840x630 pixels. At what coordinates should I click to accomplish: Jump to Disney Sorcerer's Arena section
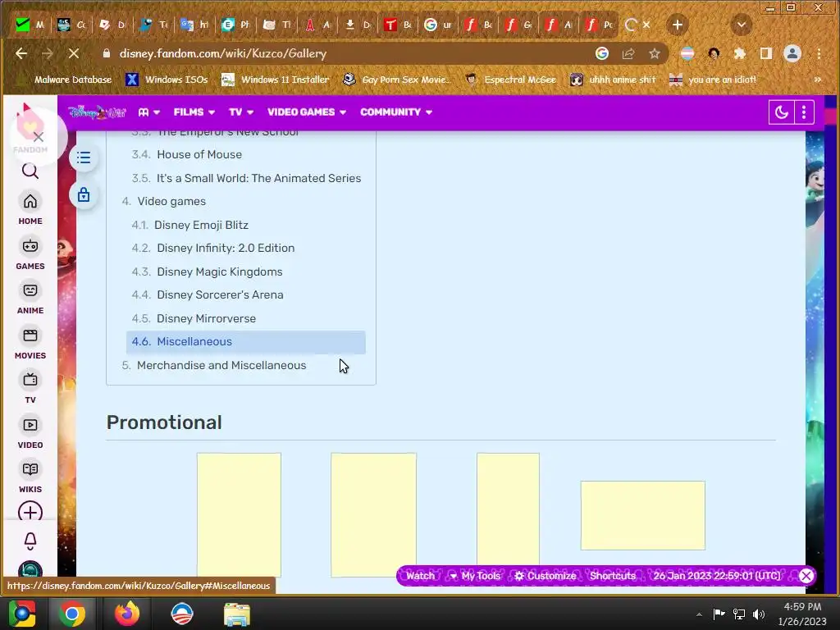pos(220,294)
